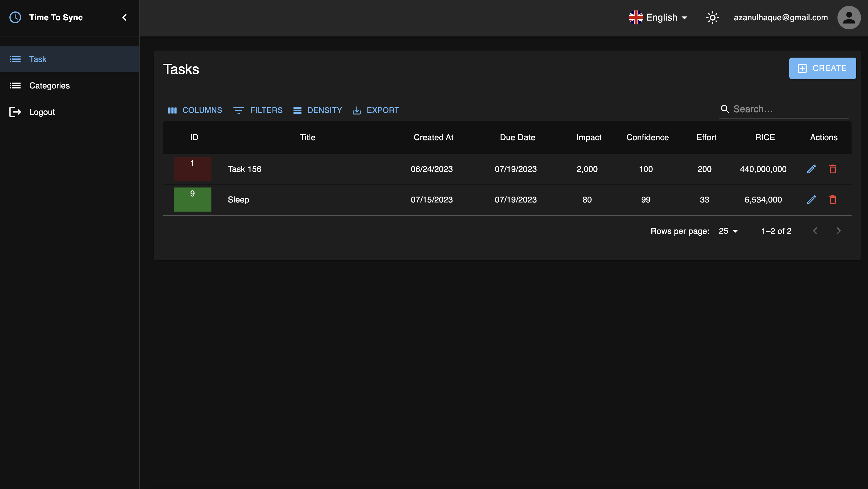Screen dimensions: 868x489
Task: Open the English language dropdown
Action: point(658,18)
